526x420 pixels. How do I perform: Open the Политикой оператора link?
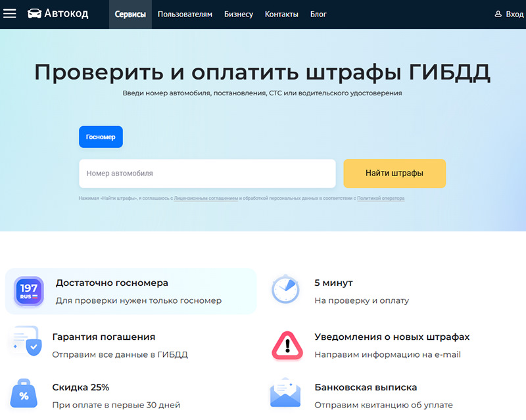381,198
